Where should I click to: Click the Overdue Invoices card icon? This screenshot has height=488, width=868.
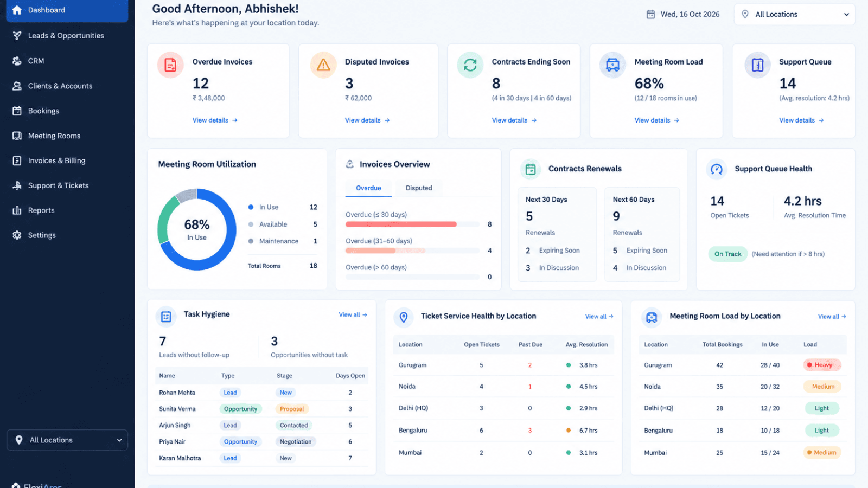pyautogui.click(x=170, y=65)
